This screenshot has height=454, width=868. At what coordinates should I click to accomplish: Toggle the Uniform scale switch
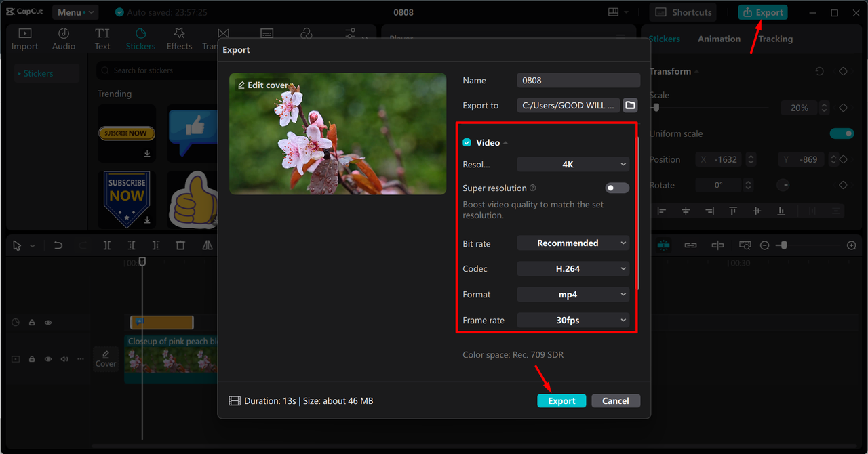(x=842, y=133)
